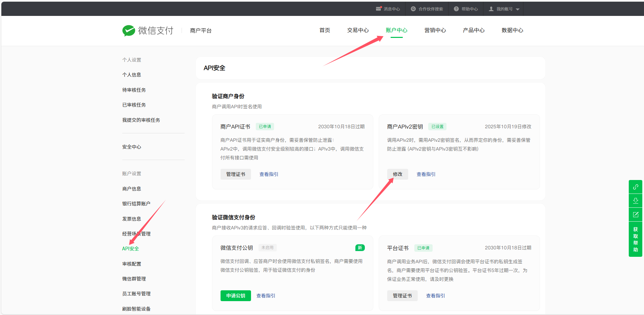Go to the 数据中心 tab
644x315 pixels.
pyautogui.click(x=512, y=30)
